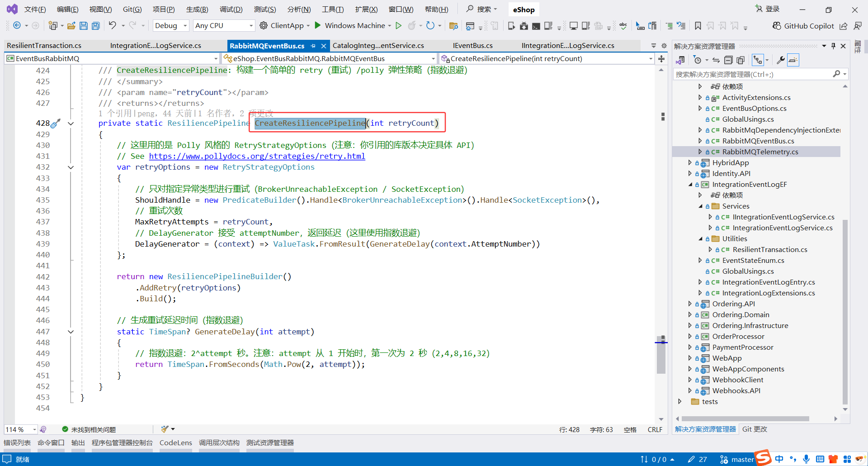Open the Git menu

[x=132, y=9]
